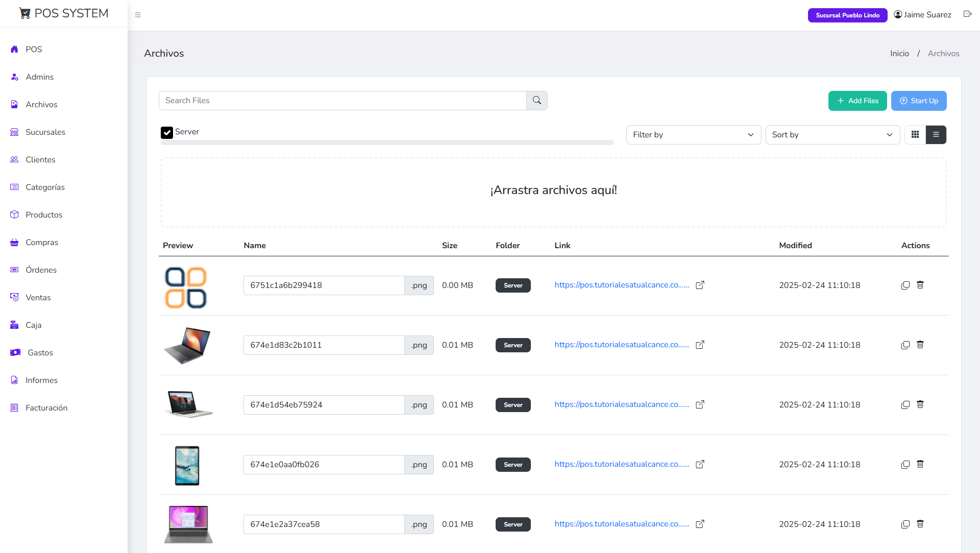Screen dimensions: 980x553
Task: Expand the Sort by dropdown
Action: pos(832,135)
